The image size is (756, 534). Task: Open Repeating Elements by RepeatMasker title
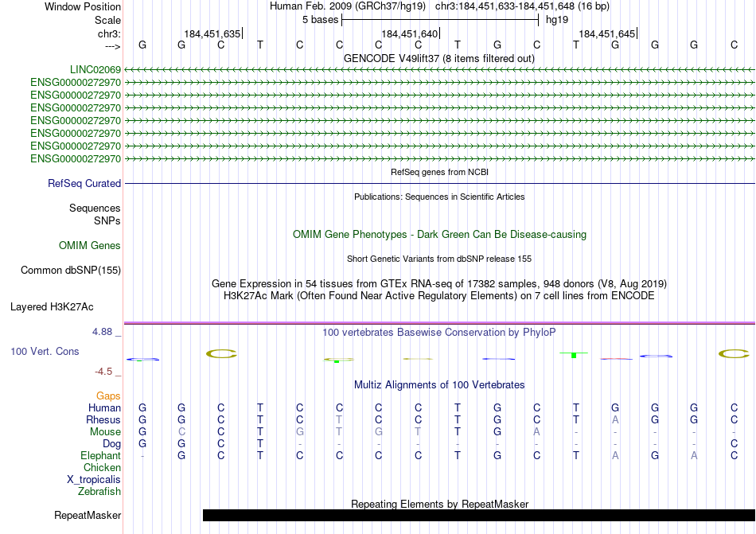coord(439,504)
